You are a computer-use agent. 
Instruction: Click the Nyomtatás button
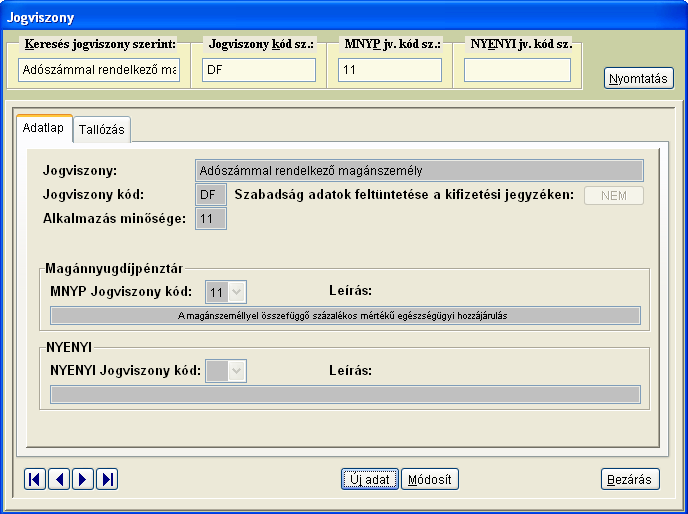click(x=638, y=78)
